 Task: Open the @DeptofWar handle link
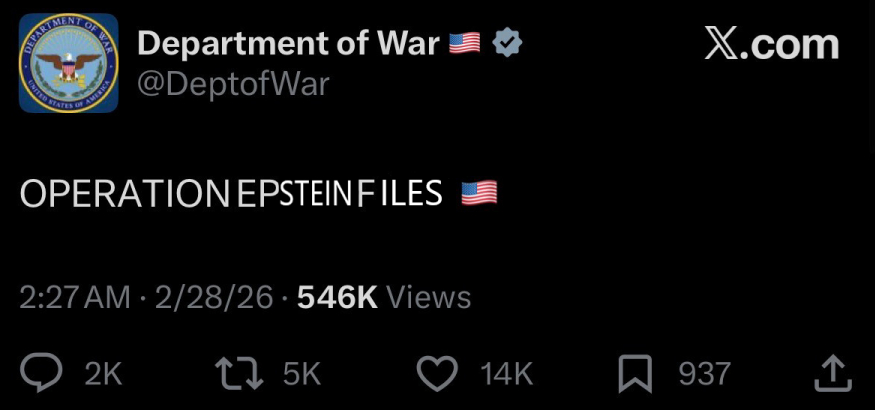pyautogui.click(x=232, y=84)
